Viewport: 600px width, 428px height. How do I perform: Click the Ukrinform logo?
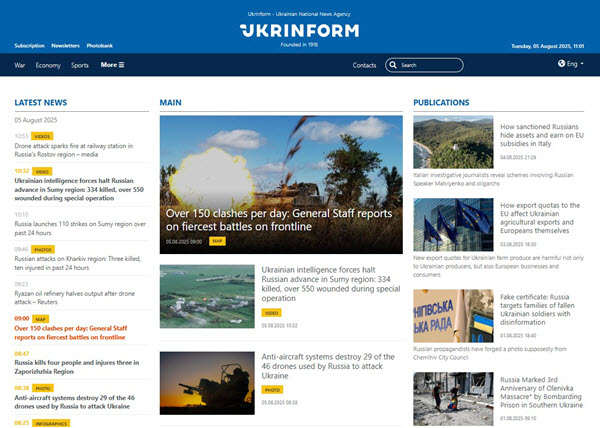(x=299, y=31)
